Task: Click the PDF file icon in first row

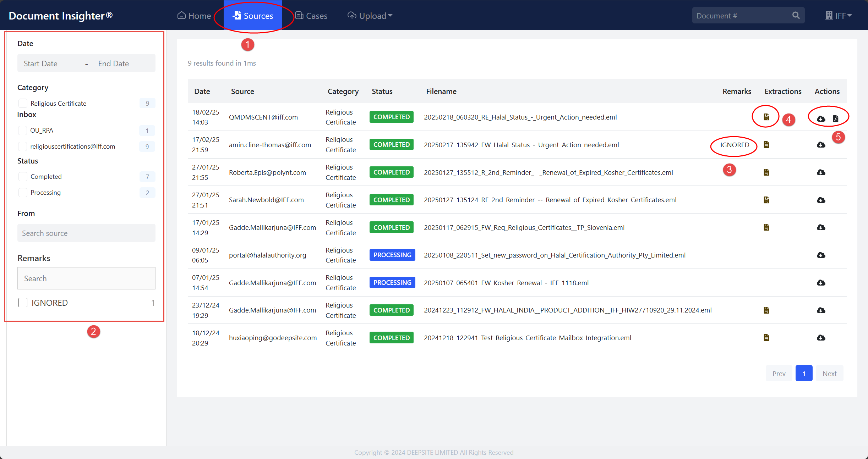Action: 835,119
